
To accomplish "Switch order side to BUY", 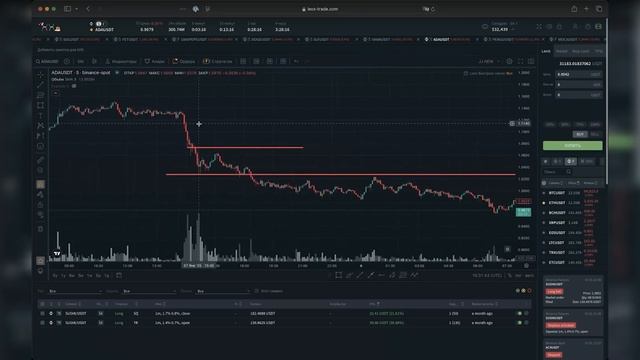I will coord(580,134).
